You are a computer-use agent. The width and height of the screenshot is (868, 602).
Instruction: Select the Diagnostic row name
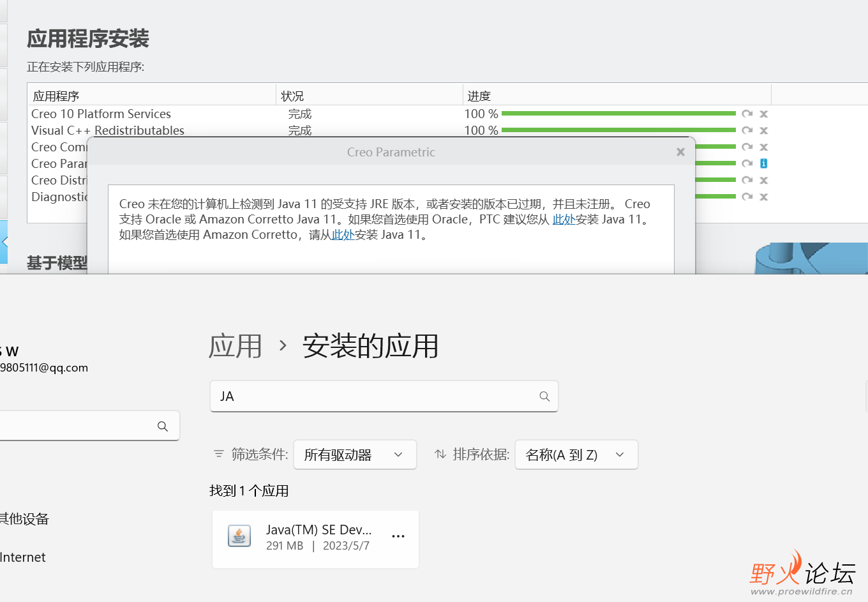[59, 197]
